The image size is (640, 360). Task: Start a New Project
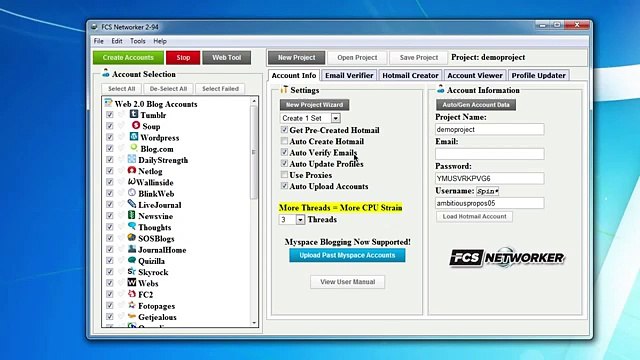296,58
